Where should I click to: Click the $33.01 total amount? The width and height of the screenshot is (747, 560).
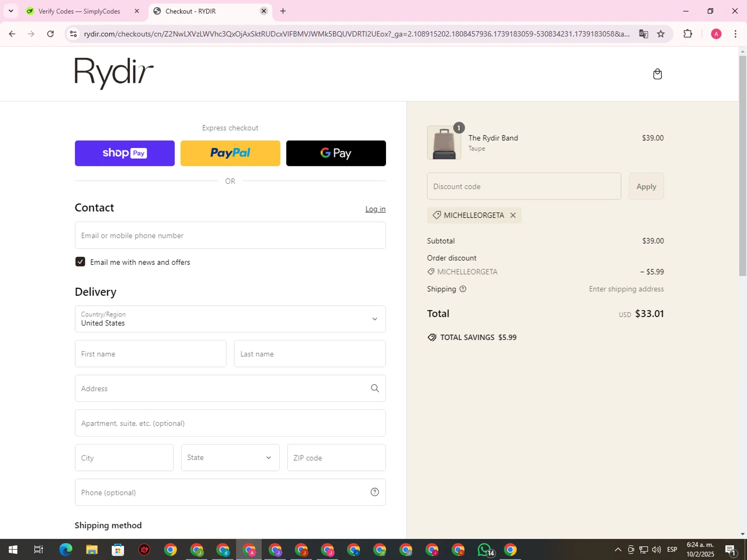(649, 314)
